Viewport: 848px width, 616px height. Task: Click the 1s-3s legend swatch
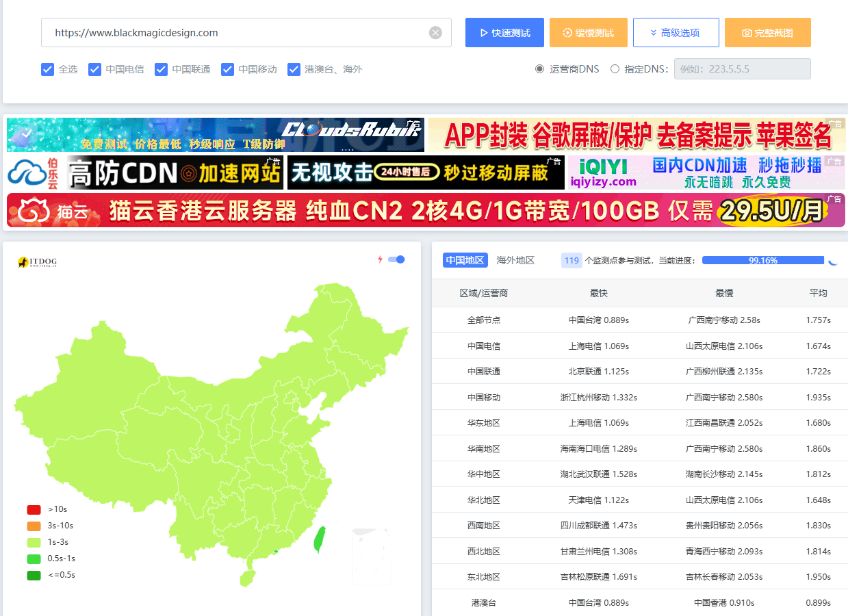point(34,542)
